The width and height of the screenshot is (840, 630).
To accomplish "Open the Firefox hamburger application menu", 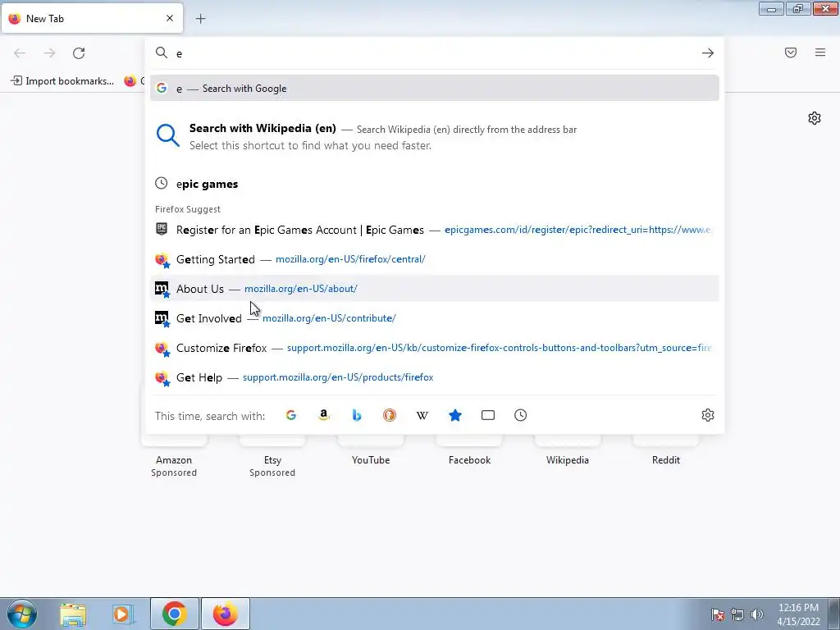I will pos(820,52).
